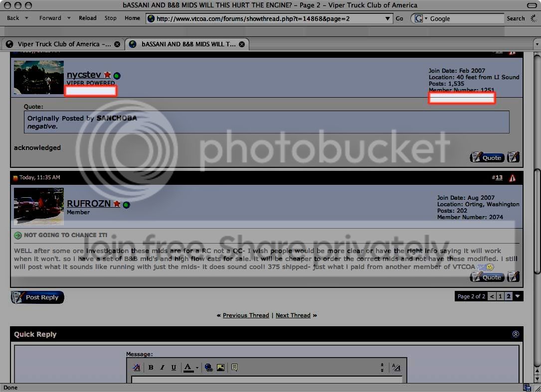Click quick-reply icon on RUFROZN's post
Screen dimensions: 541x392
[514, 277]
